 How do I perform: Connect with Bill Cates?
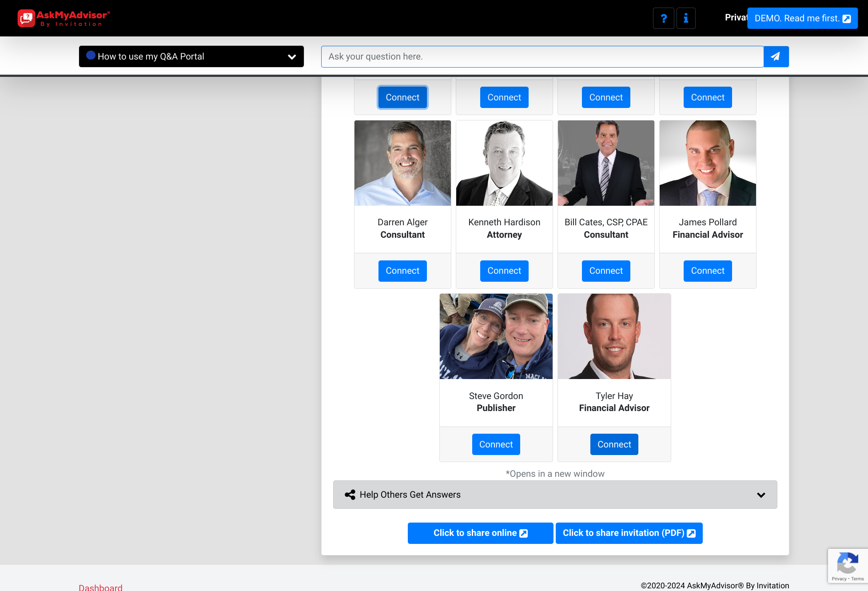click(x=606, y=271)
